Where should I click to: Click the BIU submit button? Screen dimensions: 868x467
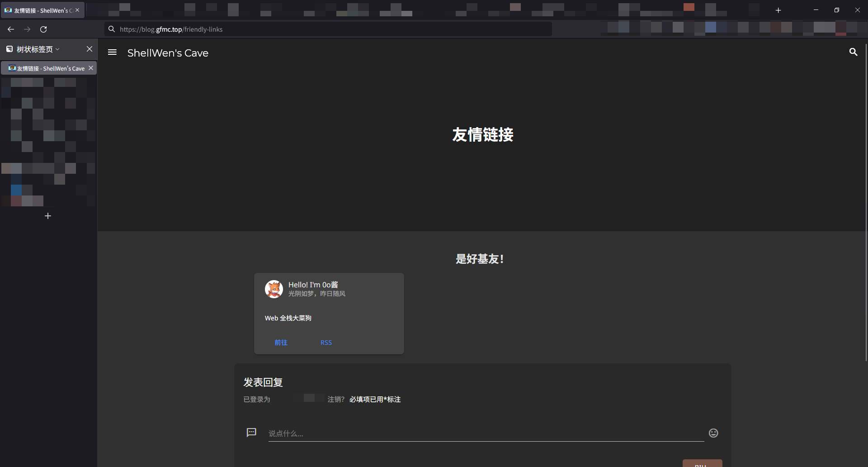click(702, 464)
